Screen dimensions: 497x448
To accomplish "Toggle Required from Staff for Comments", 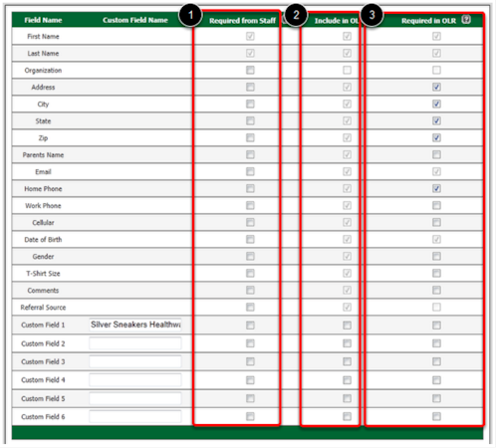I will click(250, 290).
